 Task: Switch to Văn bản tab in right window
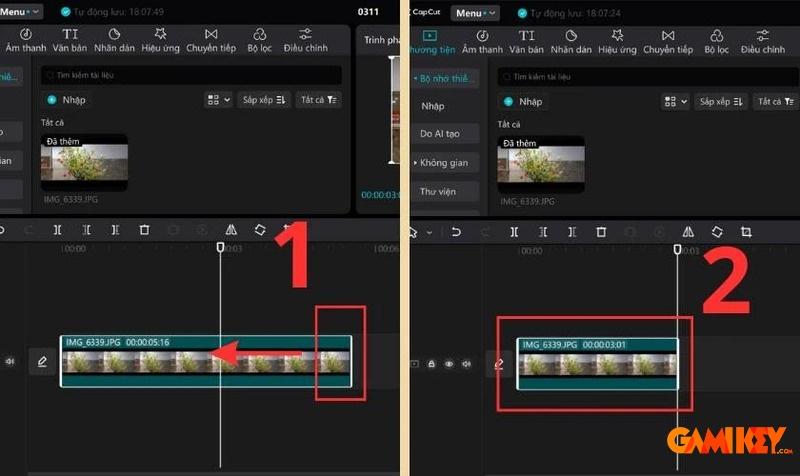point(529,40)
